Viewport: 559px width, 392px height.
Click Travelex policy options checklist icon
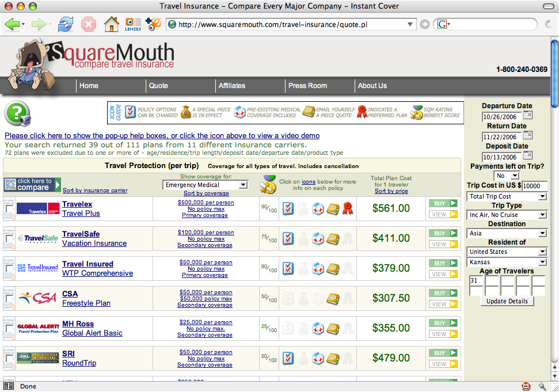288,208
